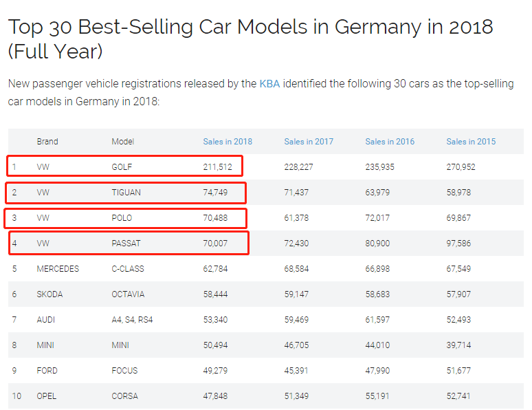Click the 211,512 sales figure
The height and width of the screenshot is (410, 532).
(217, 167)
